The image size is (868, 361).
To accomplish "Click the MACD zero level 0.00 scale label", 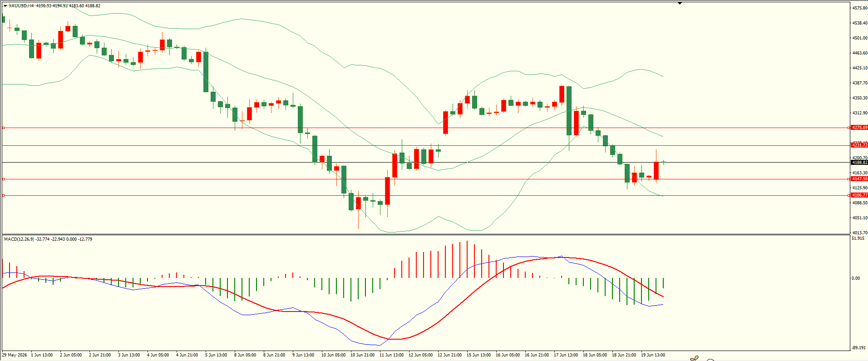I will (856, 278).
